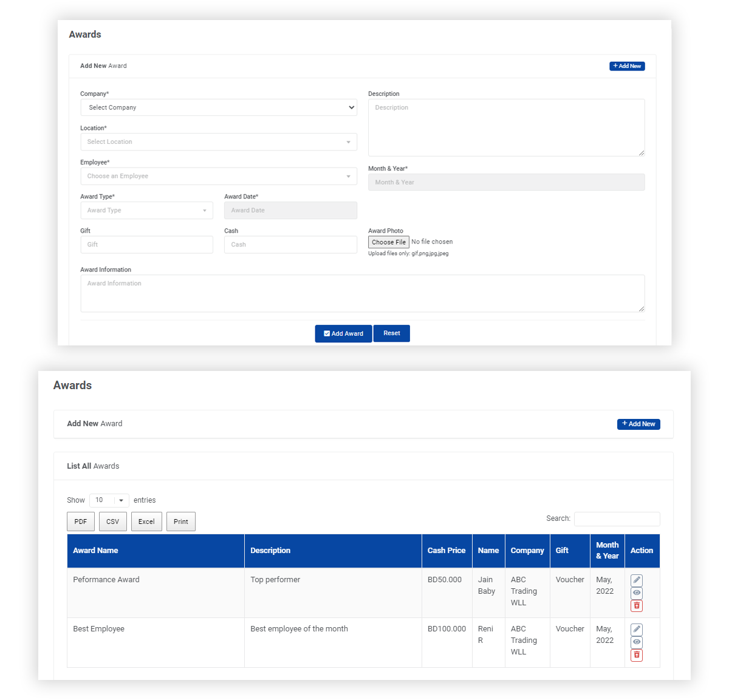Delete the Peformance Award row trash icon
This screenshot has height=700, width=729.
click(636, 605)
